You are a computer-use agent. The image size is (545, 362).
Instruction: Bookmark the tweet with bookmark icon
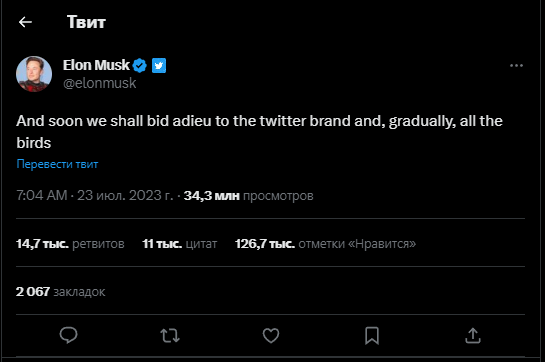coord(372,336)
